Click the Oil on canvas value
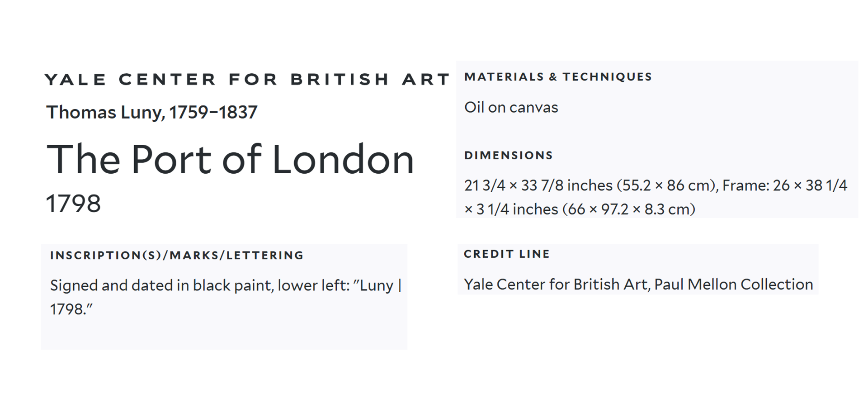This screenshot has height=403, width=868. click(511, 108)
